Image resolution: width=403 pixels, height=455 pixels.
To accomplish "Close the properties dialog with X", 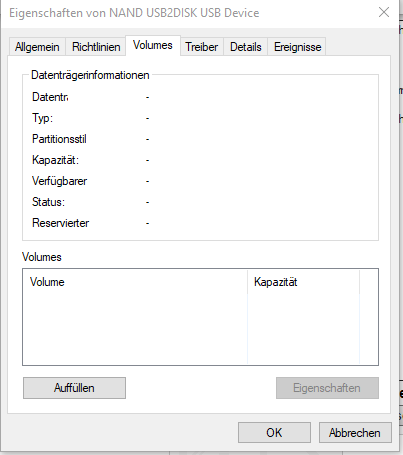I will pos(384,13).
